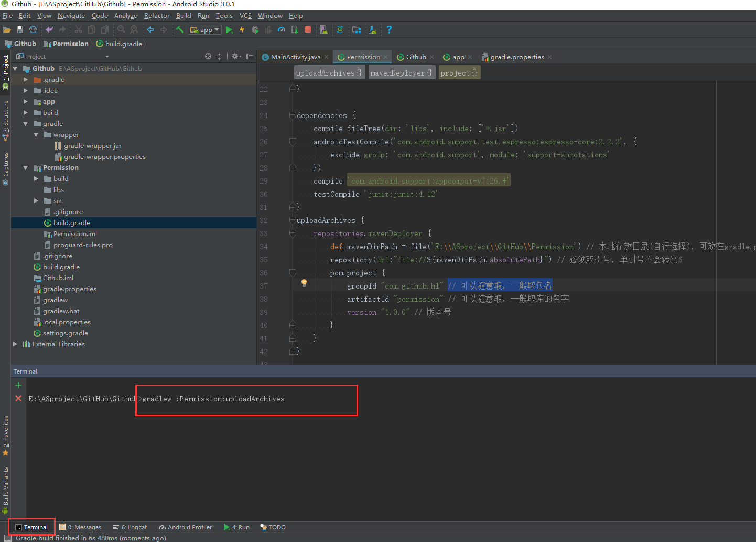Navigate back with the left arrow
756x542 pixels.
point(150,30)
